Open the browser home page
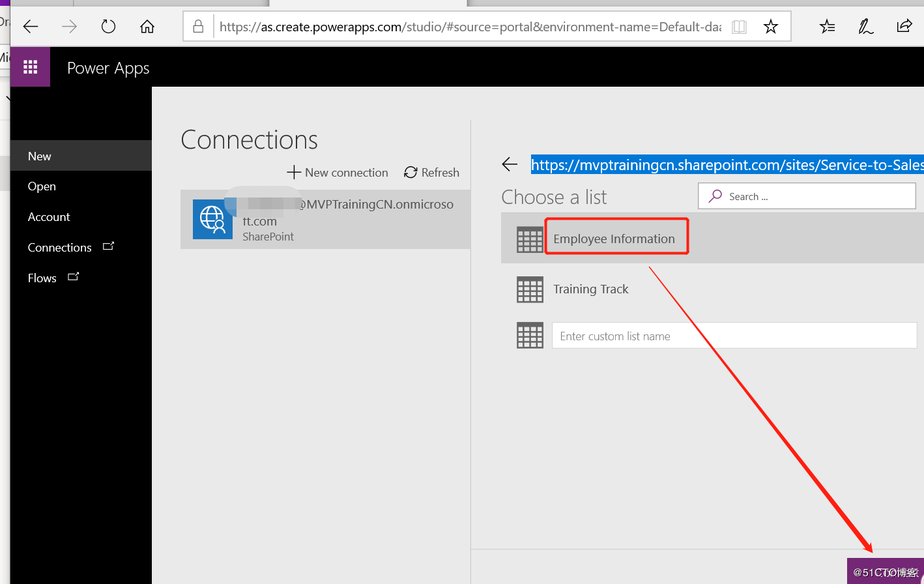924x584 pixels. coord(147,27)
